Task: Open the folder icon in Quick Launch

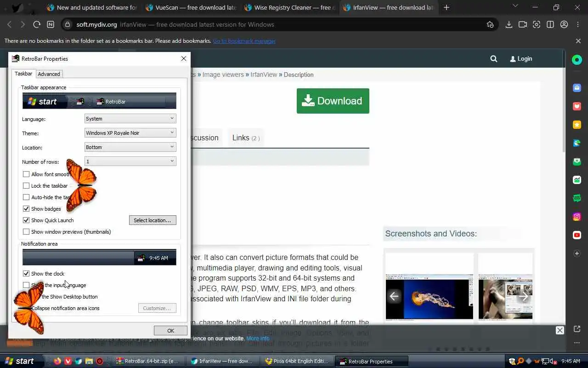Action: click(89, 361)
